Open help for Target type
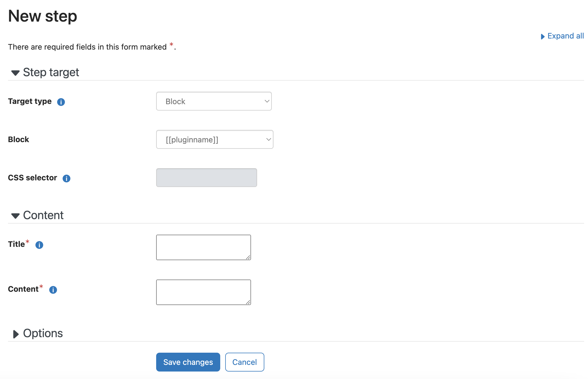The width and height of the screenshot is (588, 379). click(x=61, y=102)
